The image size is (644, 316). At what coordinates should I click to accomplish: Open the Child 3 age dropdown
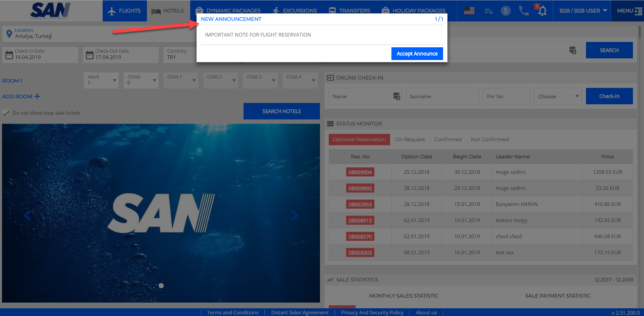[260, 81]
